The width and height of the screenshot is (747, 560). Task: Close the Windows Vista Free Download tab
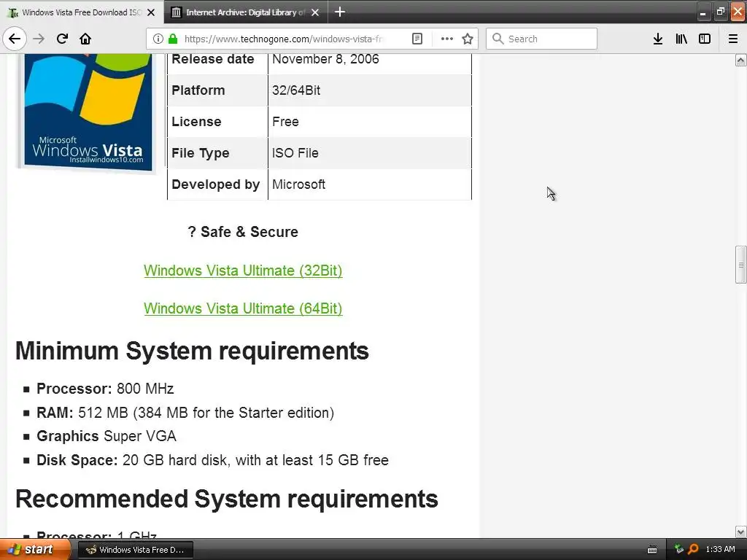[151, 12]
